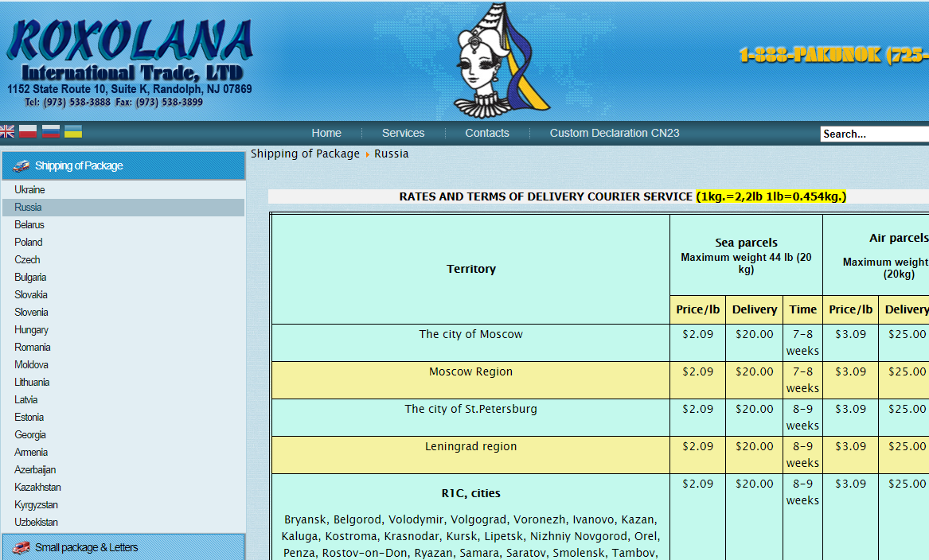This screenshot has height=560, width=929.
Task: Select Moldova in the country list
Action: click(31, 364)
